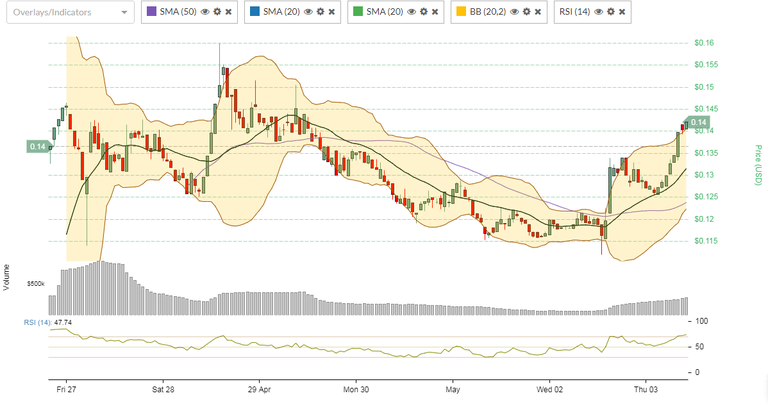This screenshot has width=768, height=414.
Task: Select the 'May' date on time axis
Action: click(x=453, y=390)
